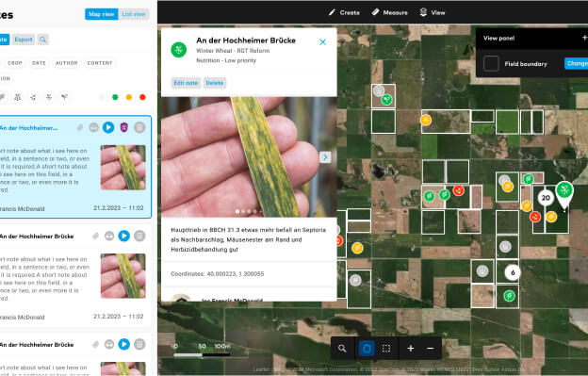Image resolution: width=588 pixels, height=376 pixels.
Task: Select the Measure tool
Action: 389,12
